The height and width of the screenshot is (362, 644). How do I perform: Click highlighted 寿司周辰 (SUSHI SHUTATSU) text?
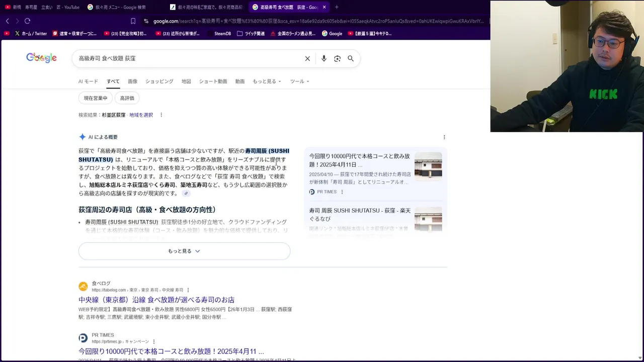tap(184, 155)
